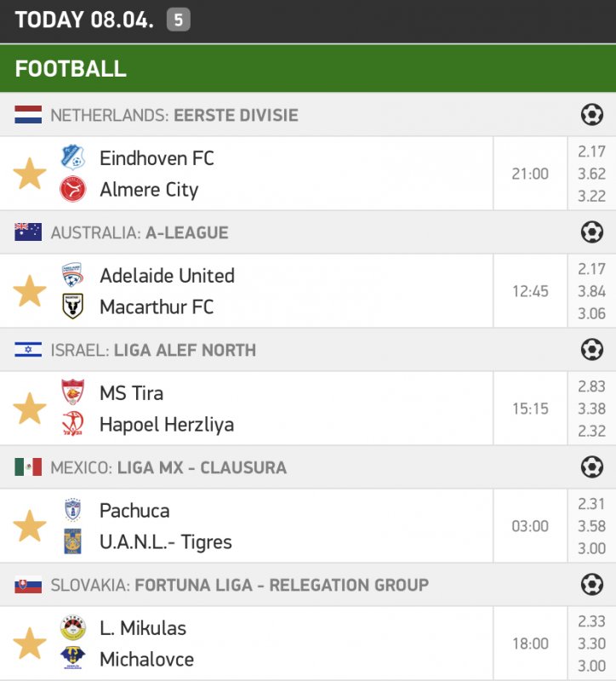Click football icon in Eerste Divisie header
Viewport: 616px width, 681px height.
[591, 114]
